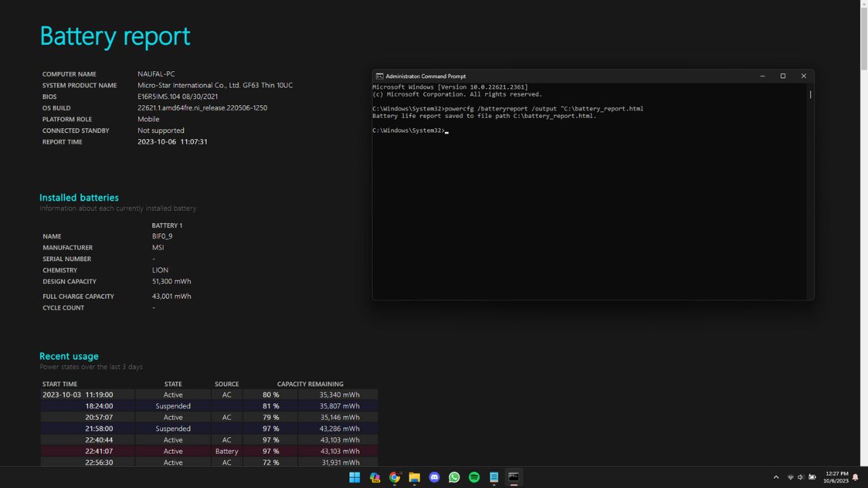
Task: Open Notepad from the taskbar
Action: (494, 477)
